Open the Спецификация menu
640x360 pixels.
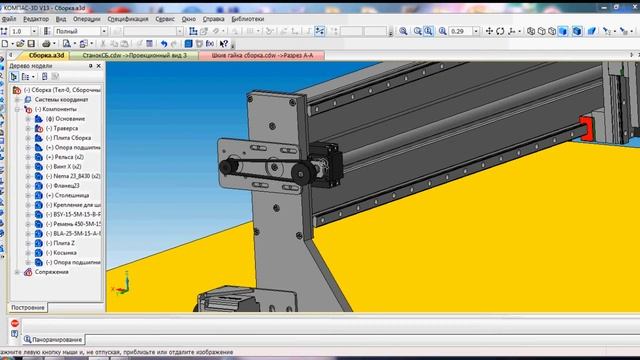click(128, 19)
